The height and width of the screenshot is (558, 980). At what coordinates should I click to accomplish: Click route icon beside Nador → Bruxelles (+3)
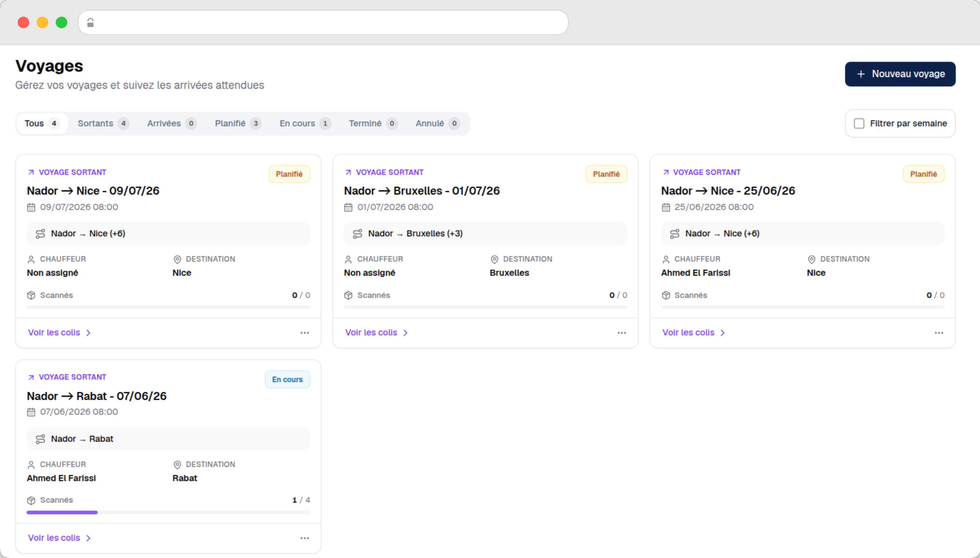[x=358, y=234]
